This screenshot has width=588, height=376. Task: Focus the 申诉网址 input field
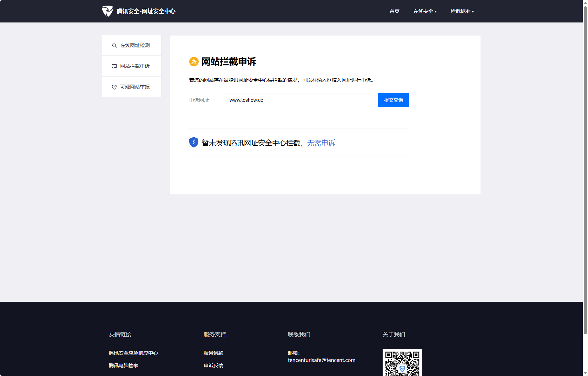298,100
